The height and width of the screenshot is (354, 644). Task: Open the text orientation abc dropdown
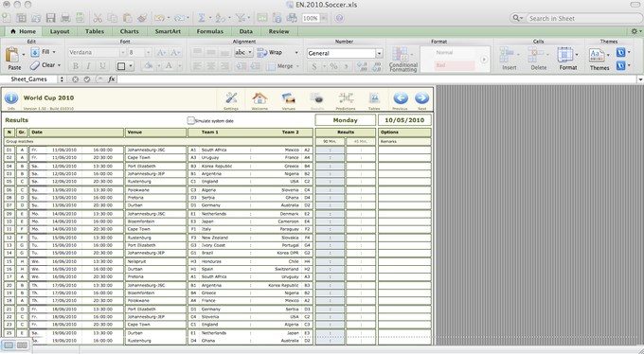coord(249,53)
